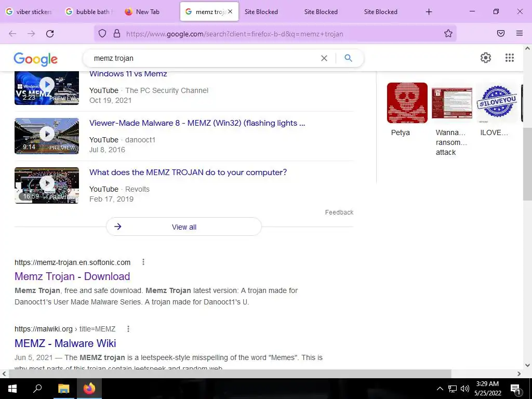Open WannaCry ransomware attack image
This screenshot has height=399, width=532.
452,103
